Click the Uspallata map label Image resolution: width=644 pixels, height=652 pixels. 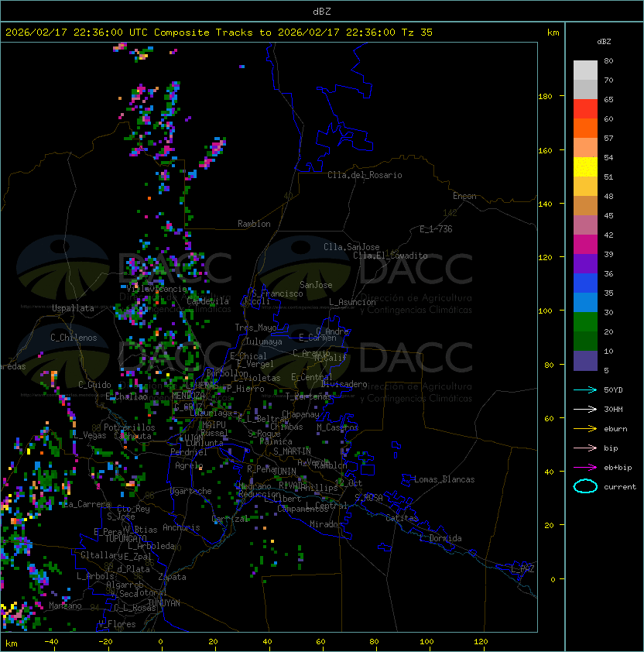[x=73, y=308]
